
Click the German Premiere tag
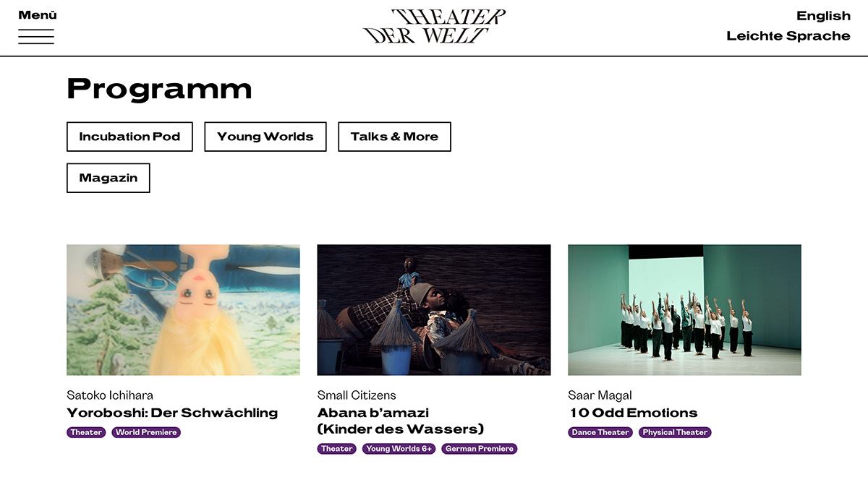[x=480, y=449]
